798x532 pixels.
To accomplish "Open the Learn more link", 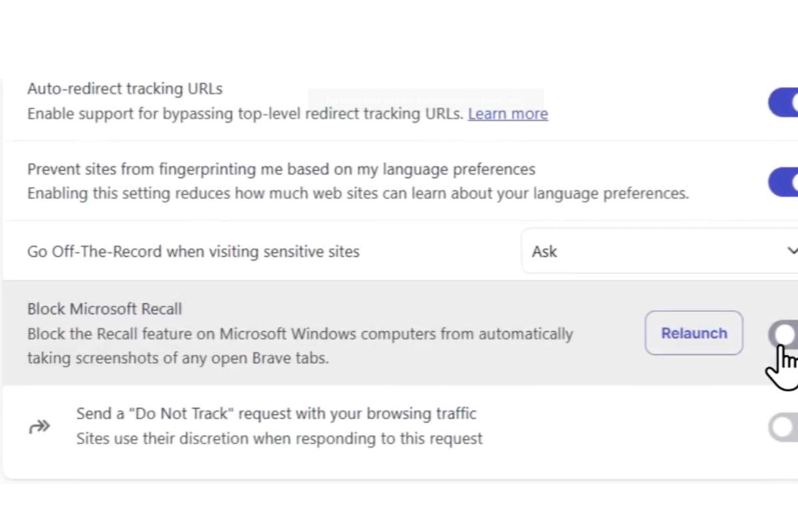I will (x=507, y=114).
